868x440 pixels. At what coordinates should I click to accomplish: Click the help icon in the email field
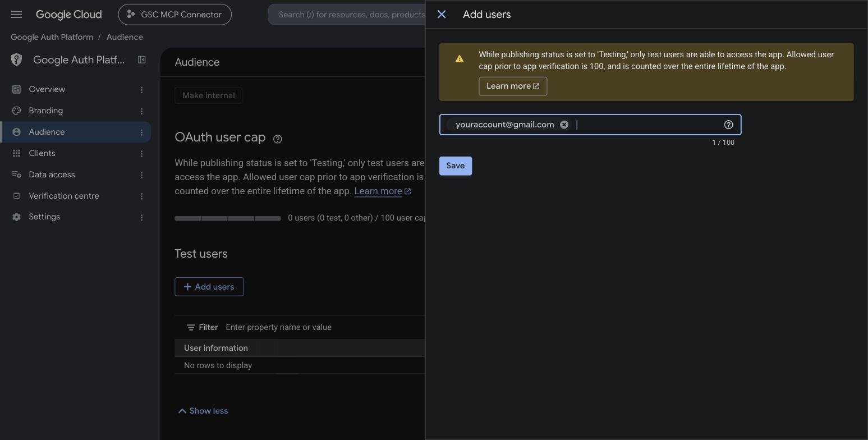[728, 125]
